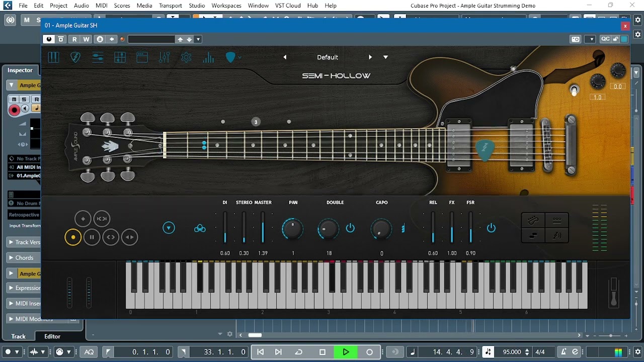Open the gear Settings icon in plugin
This screenshot has width=644, height=362.
(x=186, y=57)
